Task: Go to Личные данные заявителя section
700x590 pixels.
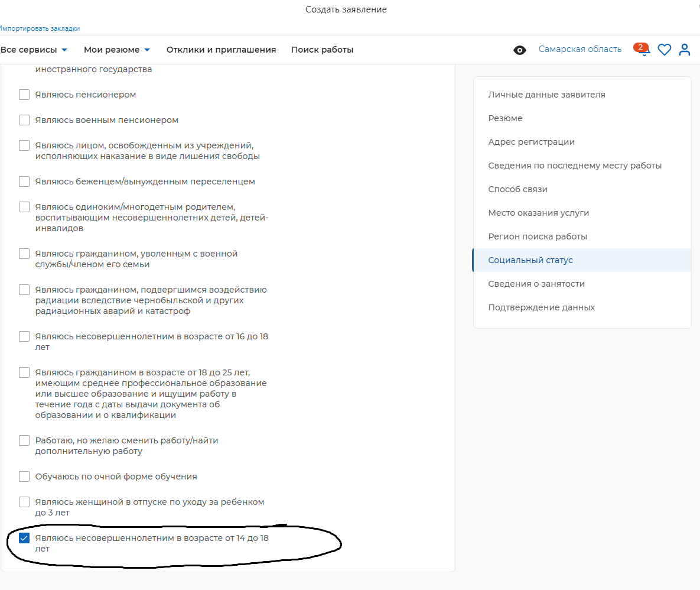Action: [x=546, y=95]
